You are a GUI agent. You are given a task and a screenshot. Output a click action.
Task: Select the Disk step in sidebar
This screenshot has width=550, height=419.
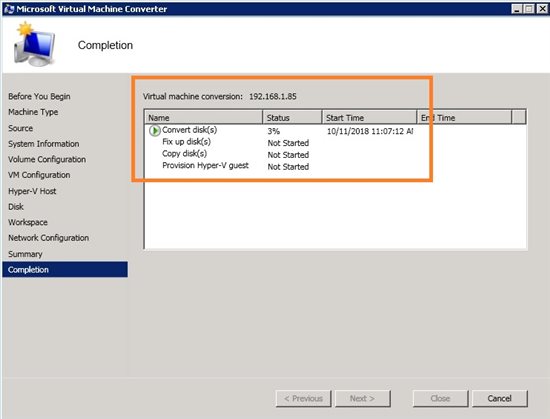(16, 207)
